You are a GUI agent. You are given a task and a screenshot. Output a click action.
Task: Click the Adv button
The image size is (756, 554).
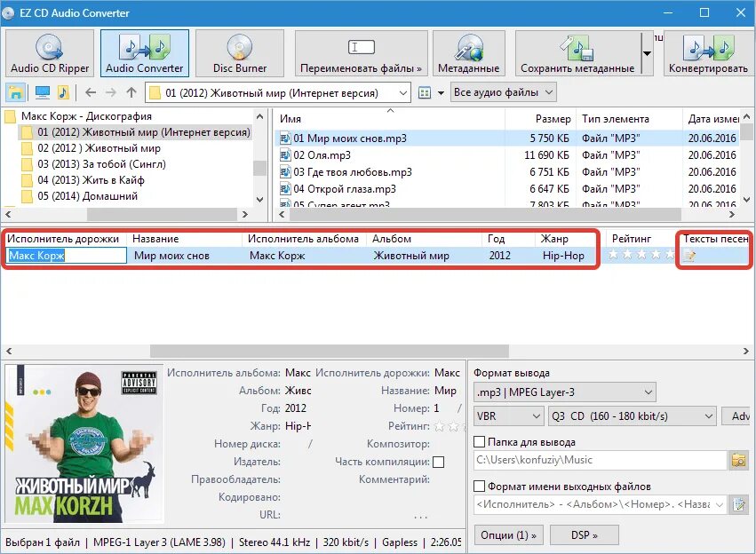tap(736, 415)
